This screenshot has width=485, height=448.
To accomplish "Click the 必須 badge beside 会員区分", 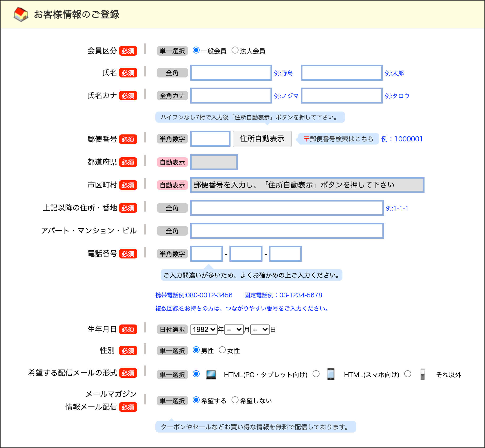I will point(128,51).
